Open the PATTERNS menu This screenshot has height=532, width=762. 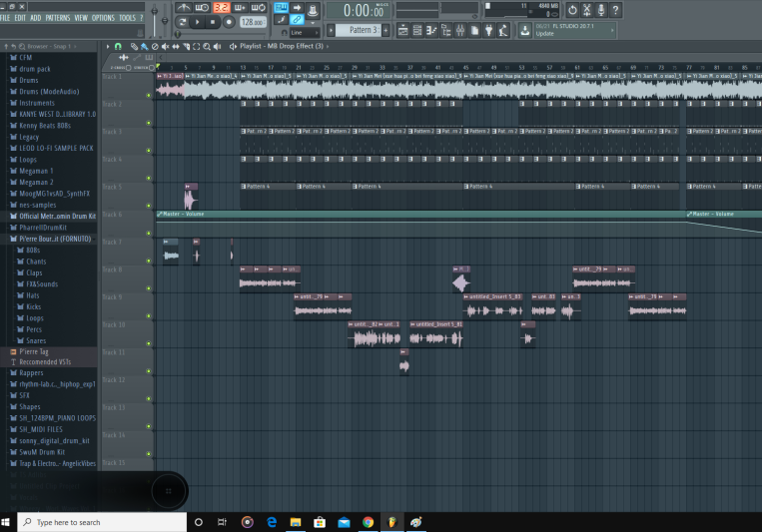(58, 18)
